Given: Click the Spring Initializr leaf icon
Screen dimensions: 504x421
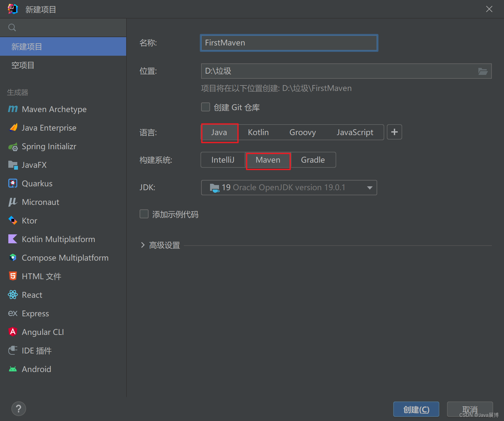Looking at the screenshot, I should (13, 147).
